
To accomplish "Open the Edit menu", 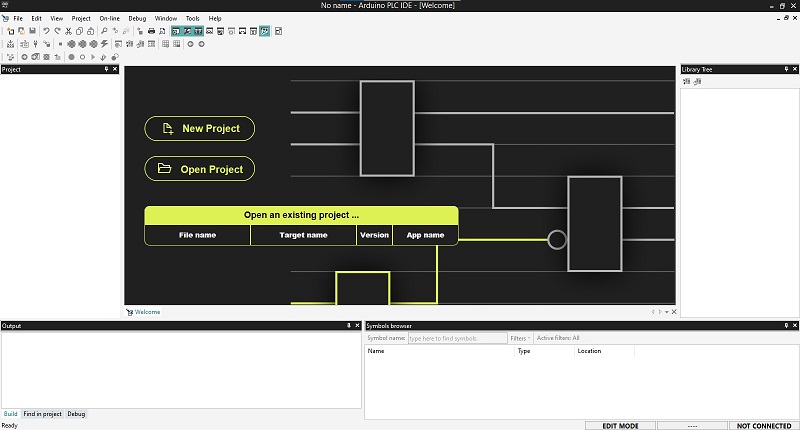I will coord(36,18).
